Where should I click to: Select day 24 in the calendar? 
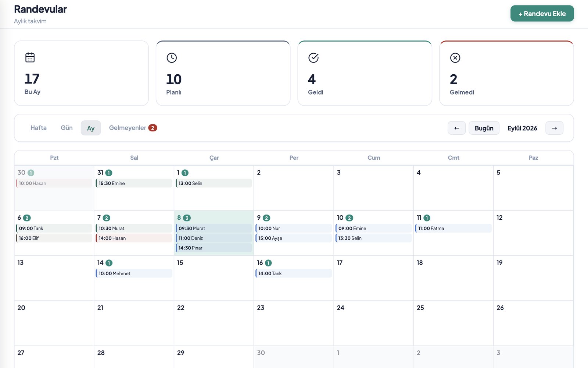[x=373, y=323]
